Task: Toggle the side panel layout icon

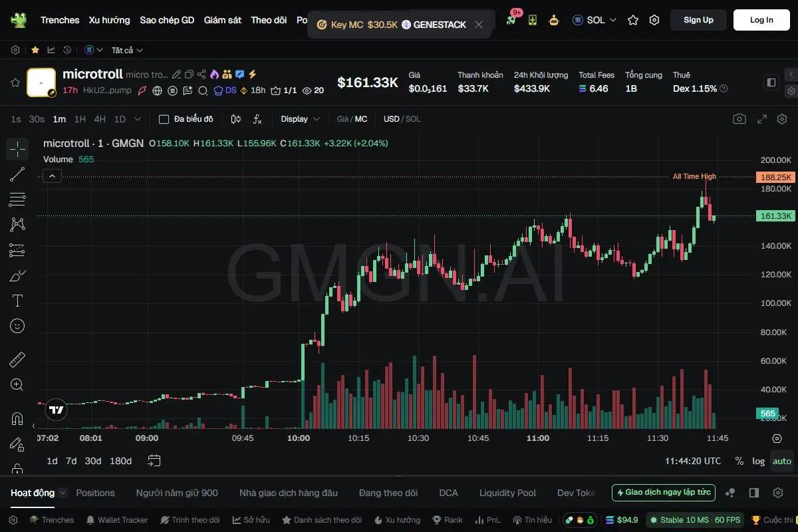Action: [771, 82]
